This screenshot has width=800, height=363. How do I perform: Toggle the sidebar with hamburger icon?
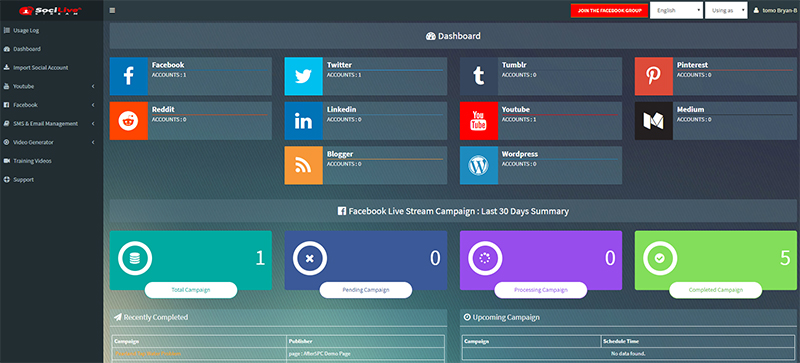point(112,10)
